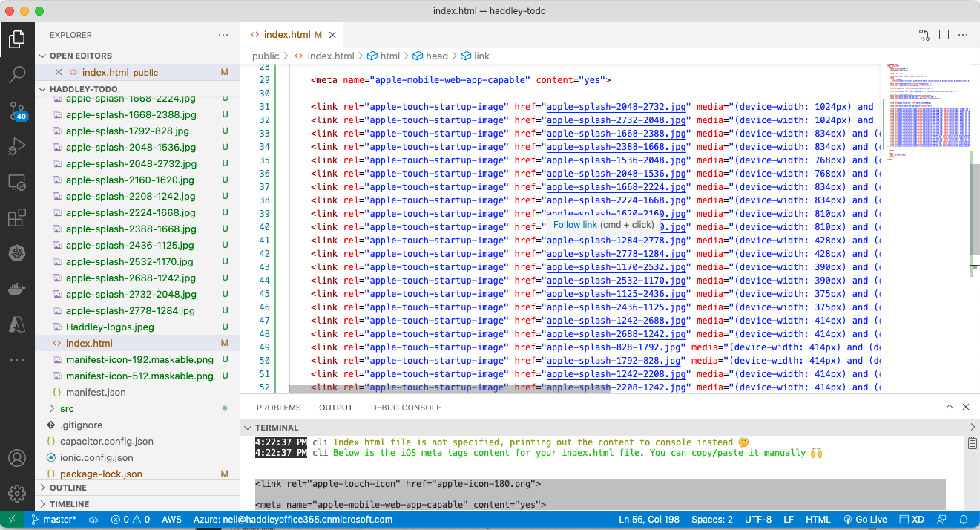The width and height of the screenshot is (980, 530).
Task: Toggle Go Live server in status bar
Action: coord(864,520)
